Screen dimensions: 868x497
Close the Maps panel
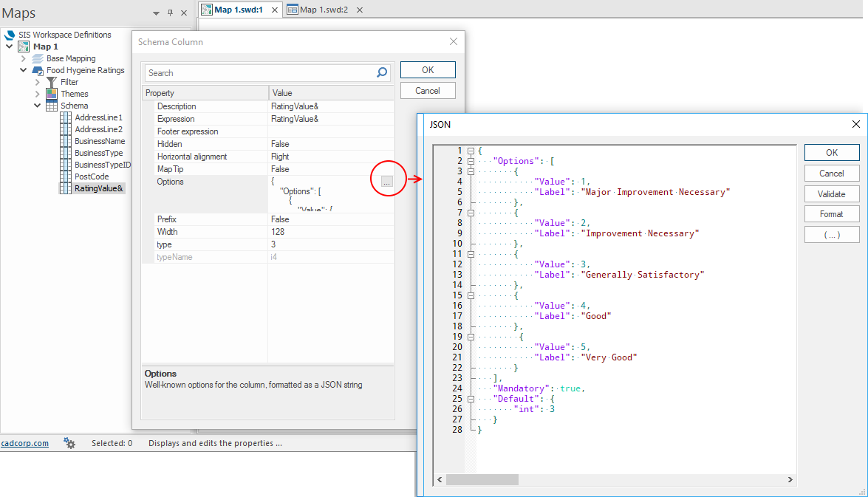(184, 13)
